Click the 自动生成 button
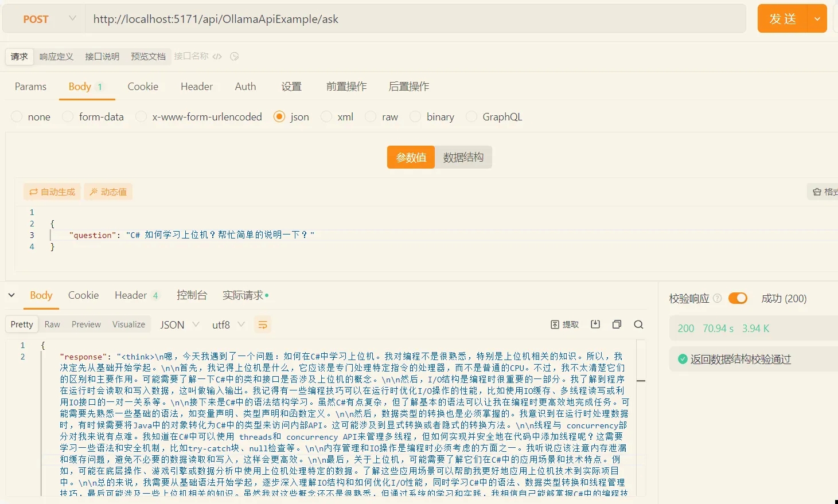 [52, 192]
